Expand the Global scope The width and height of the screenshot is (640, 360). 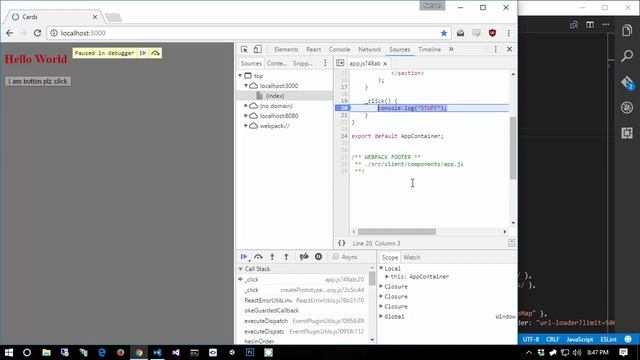pyautogui.click(x=381, y=316)
